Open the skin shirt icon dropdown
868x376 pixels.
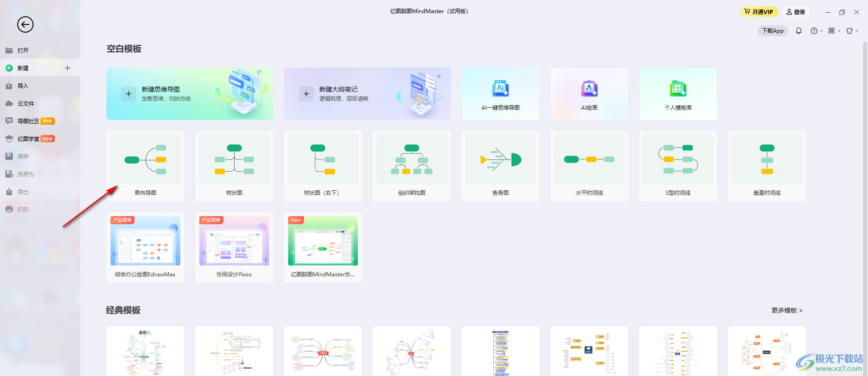click(x=852, y=31)
